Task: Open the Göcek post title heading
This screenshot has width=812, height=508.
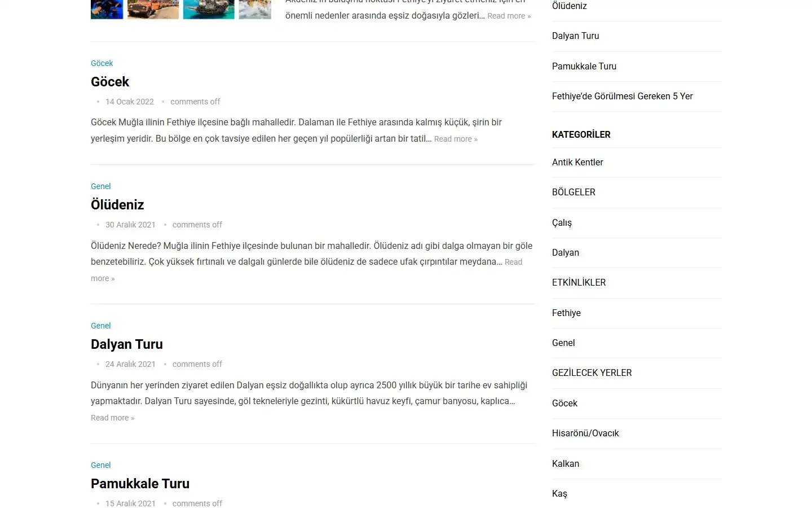Action: pyautogui.click(x=110, y=82)
